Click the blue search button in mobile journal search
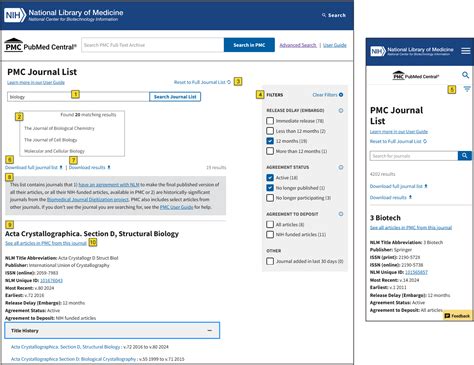 464,156
